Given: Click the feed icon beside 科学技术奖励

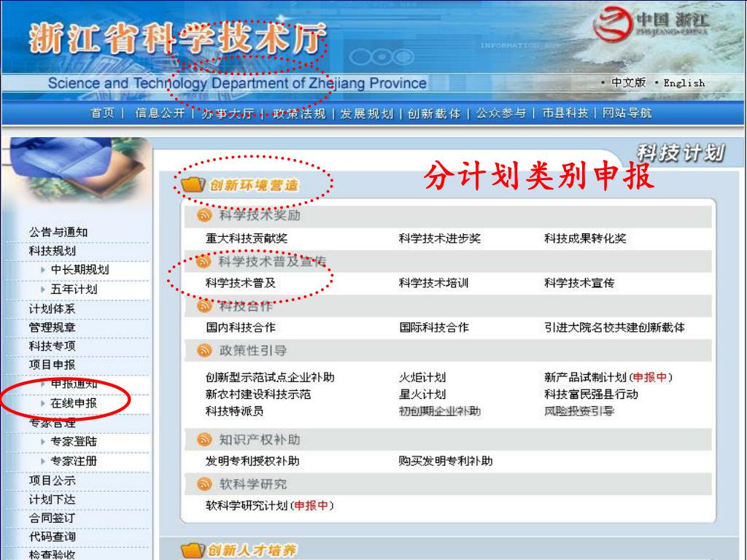Looking at the screenshot, I should pos(204,215).
